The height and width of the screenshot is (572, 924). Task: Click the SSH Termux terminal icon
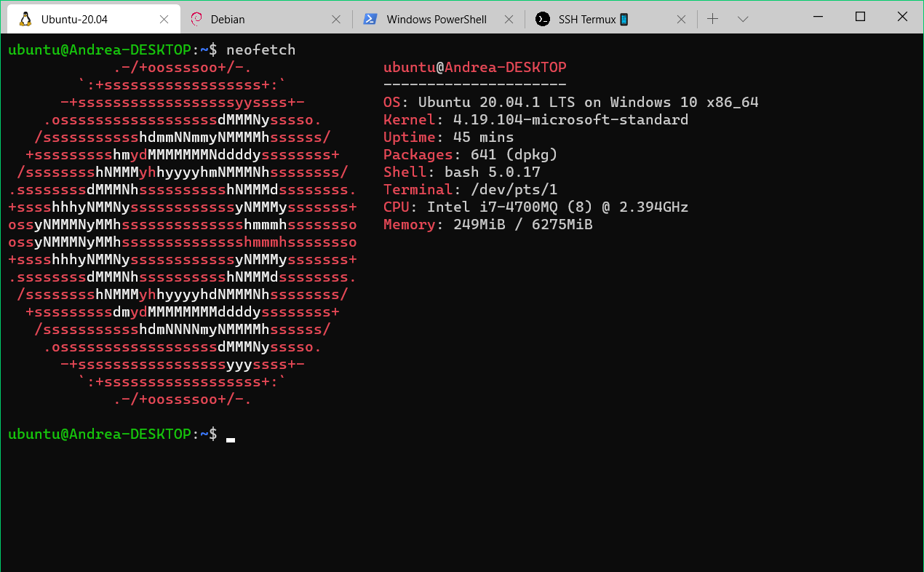542,20
